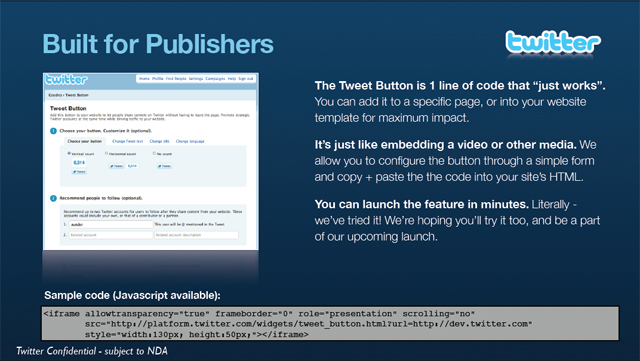
Task: Click 'Recommend people to follow (optional).' heading
Action: coord(101,198)
